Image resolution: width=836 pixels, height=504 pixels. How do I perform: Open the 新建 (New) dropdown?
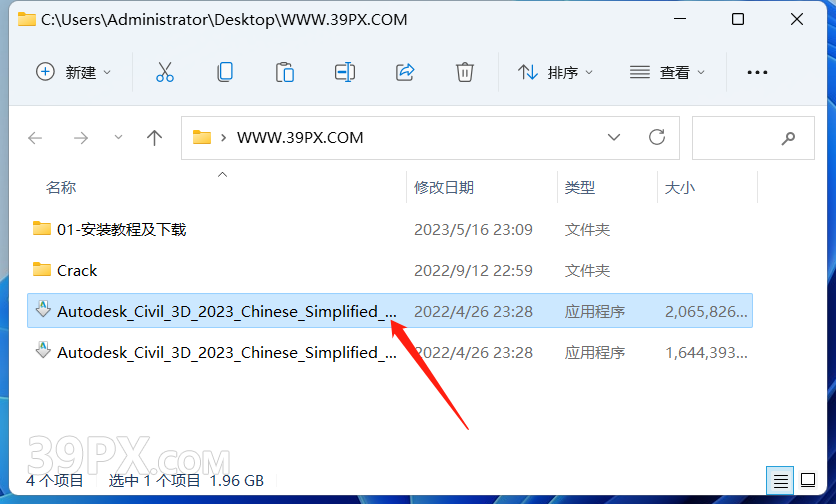(74, 72)
